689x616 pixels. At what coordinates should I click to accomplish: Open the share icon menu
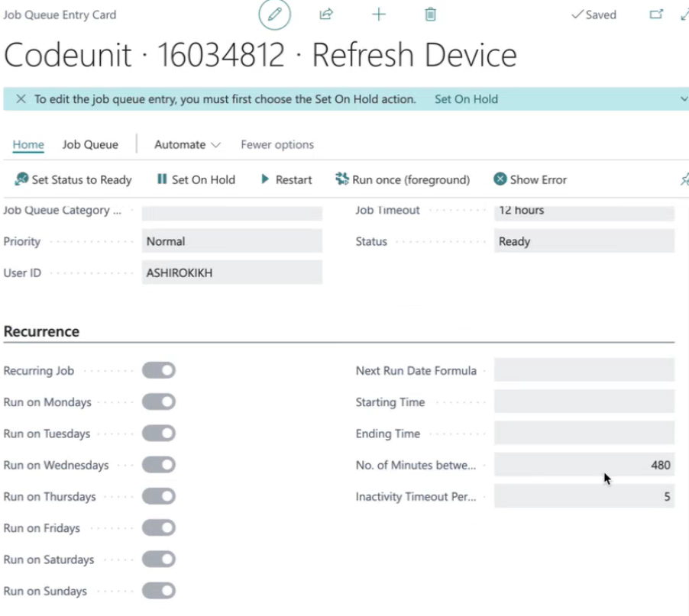click(326, 15)
